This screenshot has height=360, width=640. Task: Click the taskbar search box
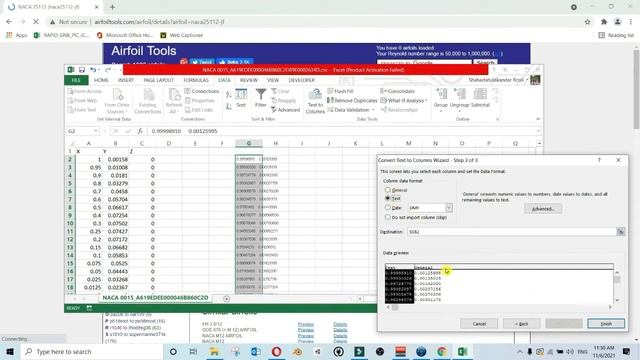91,351
